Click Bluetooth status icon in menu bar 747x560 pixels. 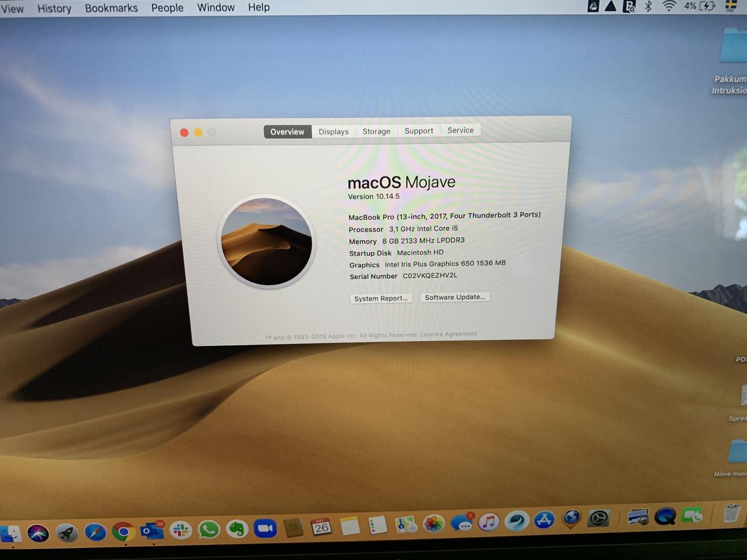(649, 6)
